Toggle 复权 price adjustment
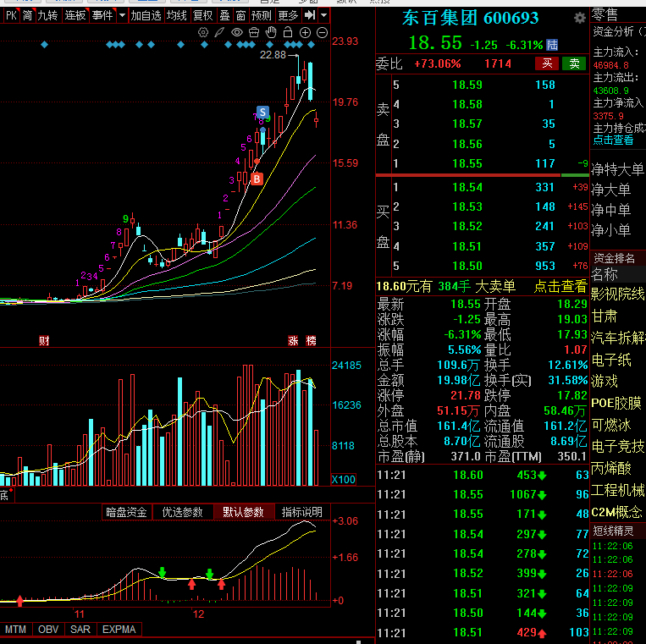Viewport: 646px width, 644px height. tap(202, 15)
